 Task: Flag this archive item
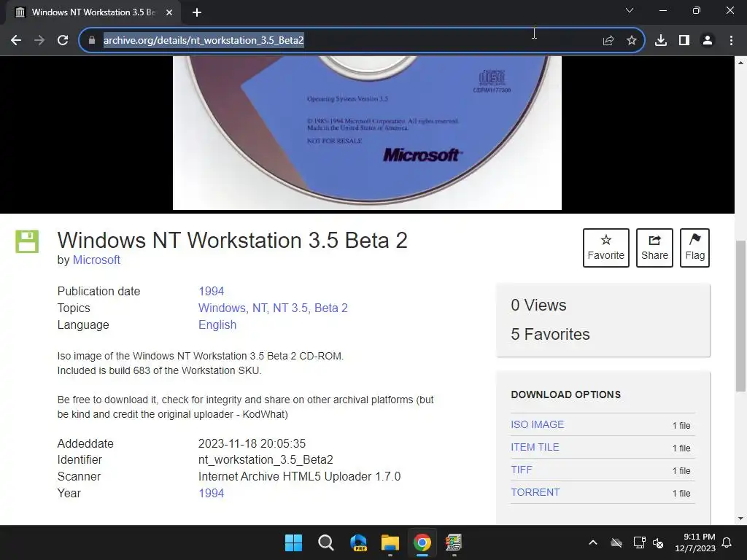coord(694,248)
